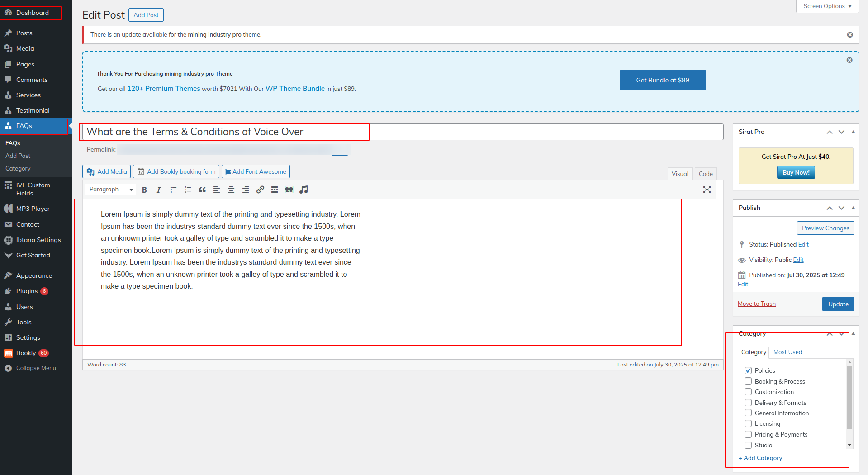Click the music note audio icon

coord(304,190)
